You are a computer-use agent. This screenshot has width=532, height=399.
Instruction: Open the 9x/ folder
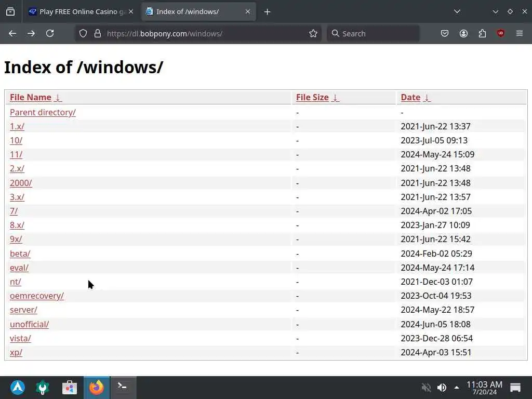coord(16,239)
